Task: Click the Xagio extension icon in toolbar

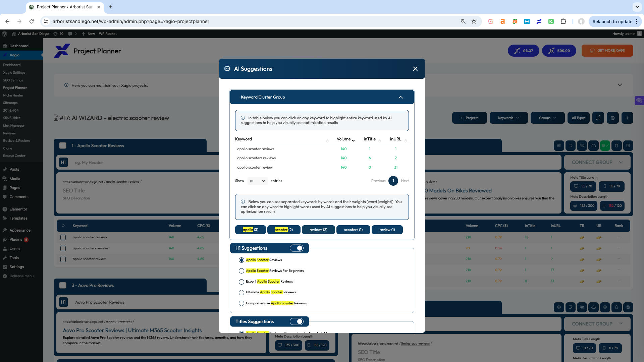Action: click(539, 21)
